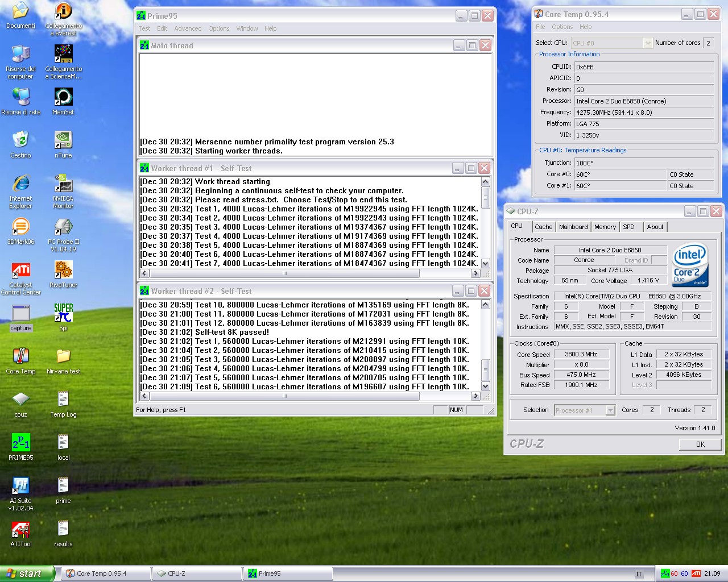
Task: Open Processor #1 selection dropdown
Action: (585, 410)
